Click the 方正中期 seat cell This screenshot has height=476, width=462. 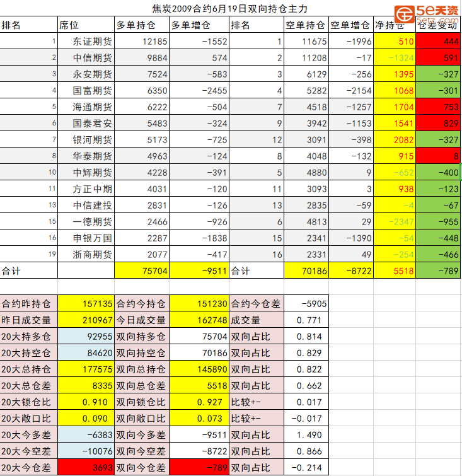click(x=86, y=189)
